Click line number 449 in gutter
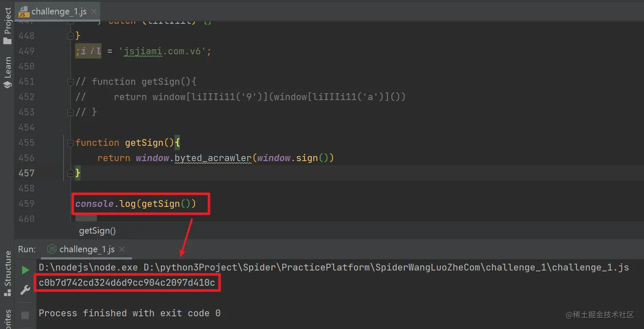Image resolution: width=644 pixels, height=329 pixels. pos(26,51)
